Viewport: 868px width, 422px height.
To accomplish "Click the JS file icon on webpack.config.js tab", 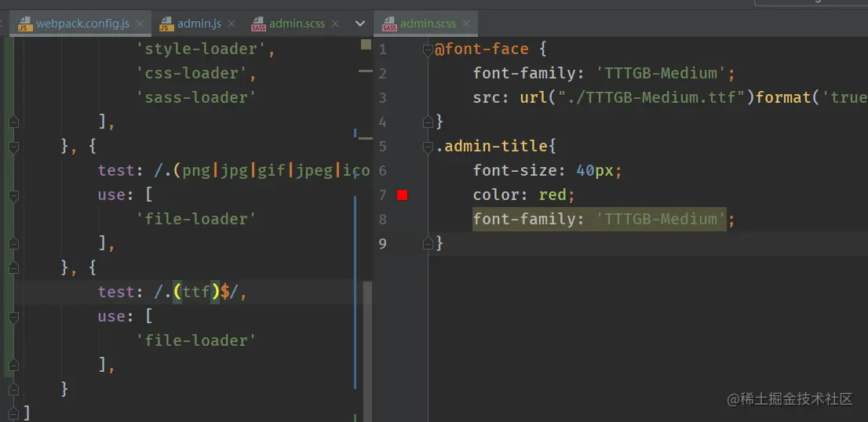I will point(25,24).
